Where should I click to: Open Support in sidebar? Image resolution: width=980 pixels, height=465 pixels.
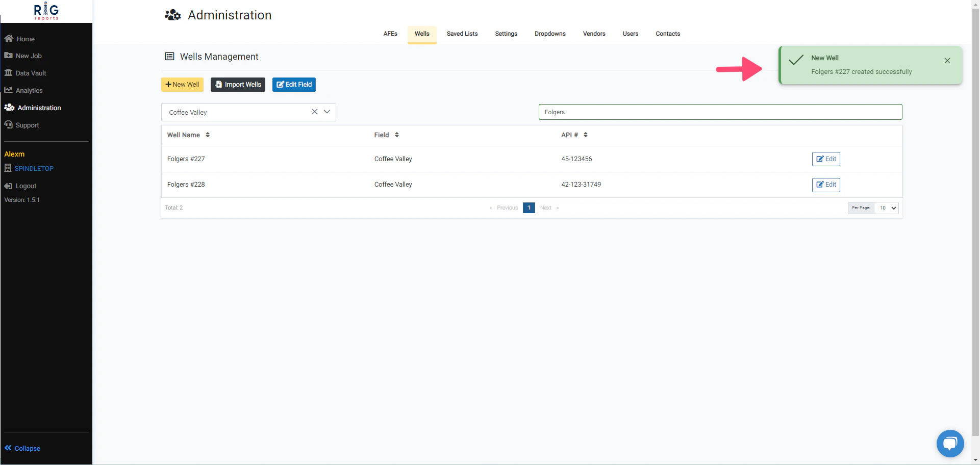coord(27,125)
